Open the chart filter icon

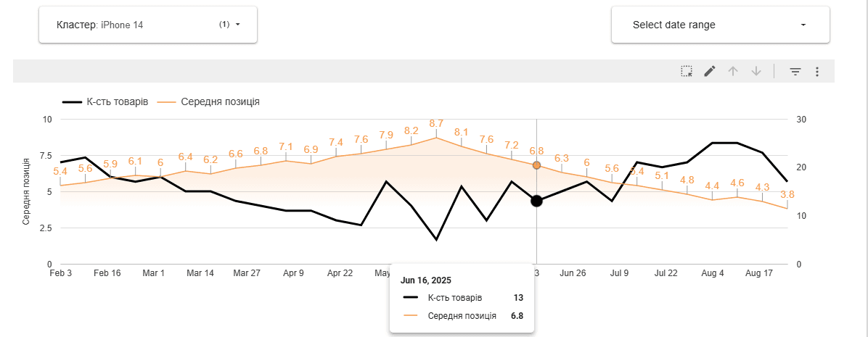click(795, 71)
